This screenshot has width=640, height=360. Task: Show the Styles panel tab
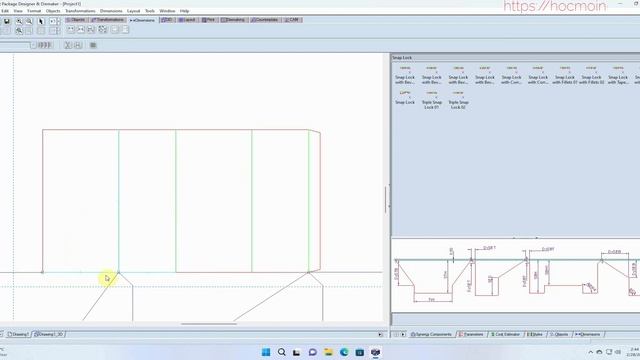pos(535,334)
